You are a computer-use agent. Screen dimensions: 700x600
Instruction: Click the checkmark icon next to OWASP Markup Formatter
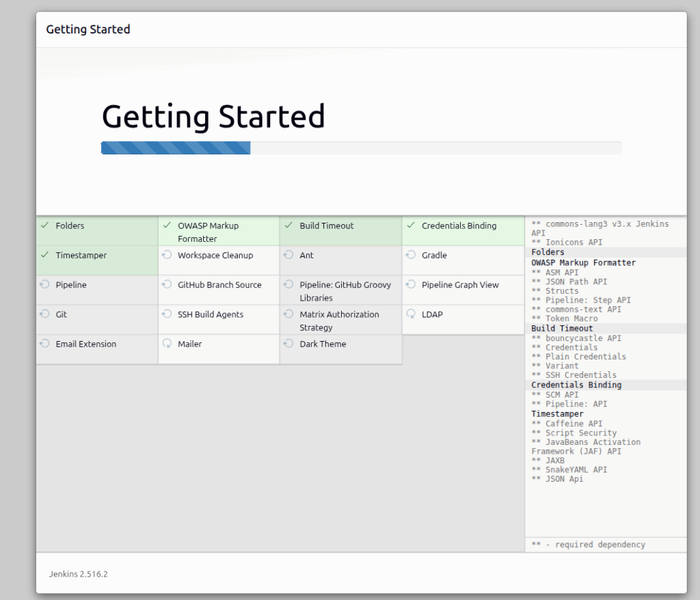[x=165, y=226]
